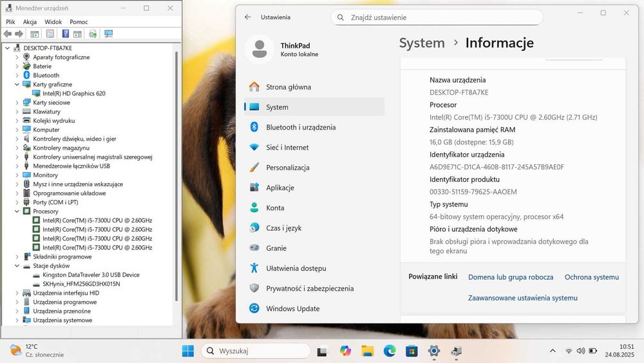
Task: Open Prywatność i zabezpieczenia settings
Action: coord(314,288)
